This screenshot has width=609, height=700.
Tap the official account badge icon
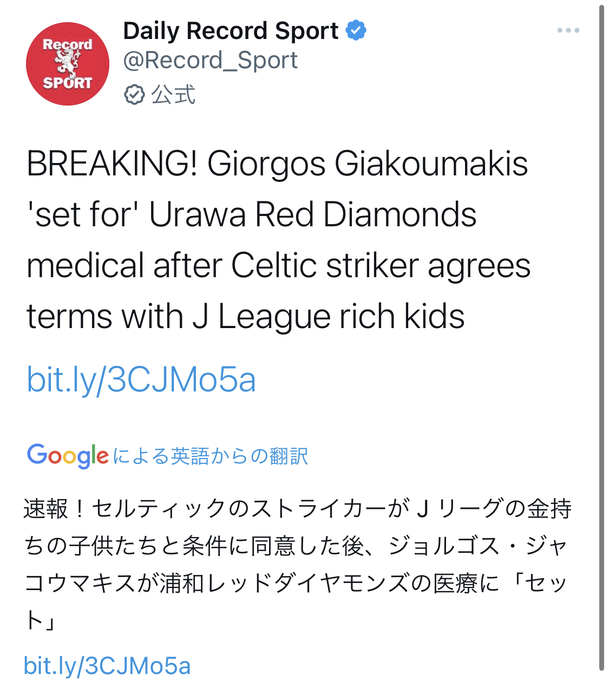click(x=134, y=95)
